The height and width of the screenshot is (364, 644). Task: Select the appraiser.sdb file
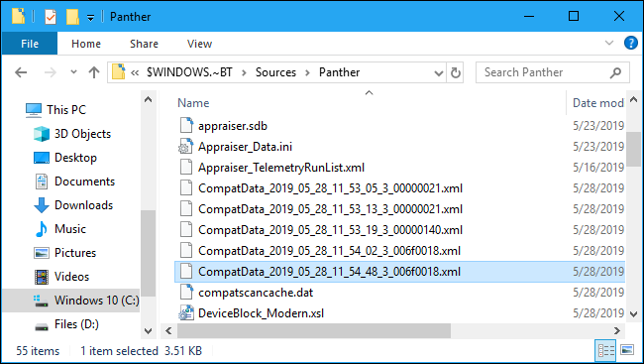(x=233, y=126)
